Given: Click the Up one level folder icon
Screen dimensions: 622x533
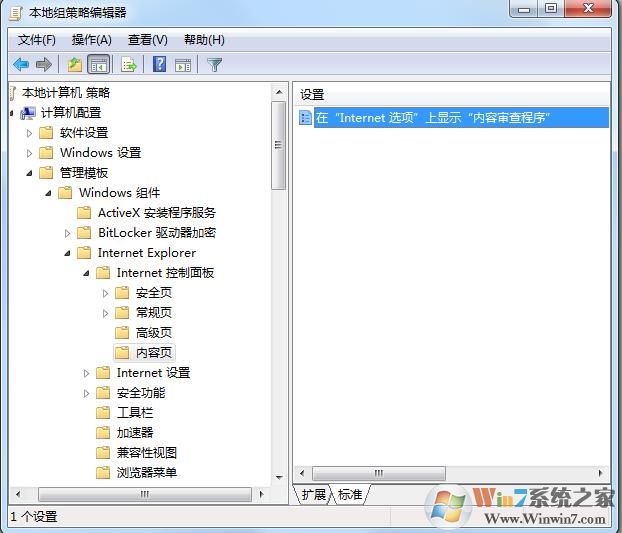Looking at the screenshot, I should click(x=74, y=64).
